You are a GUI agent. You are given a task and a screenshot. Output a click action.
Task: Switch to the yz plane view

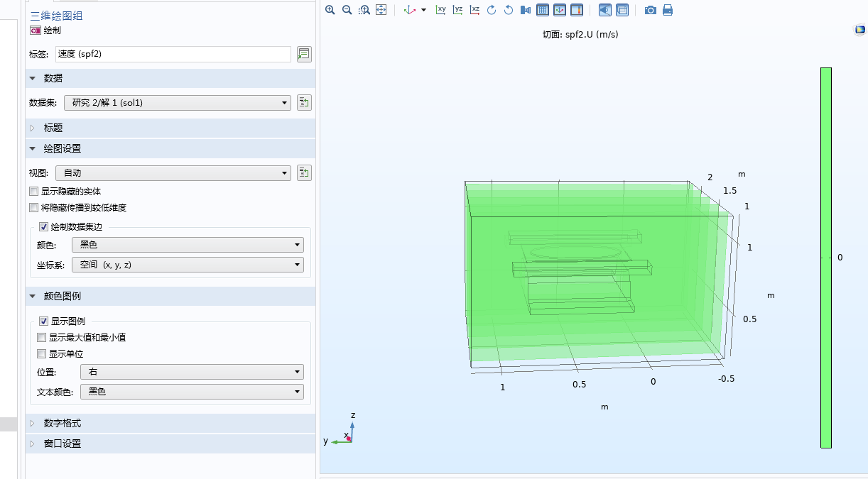tap(457, 10)
